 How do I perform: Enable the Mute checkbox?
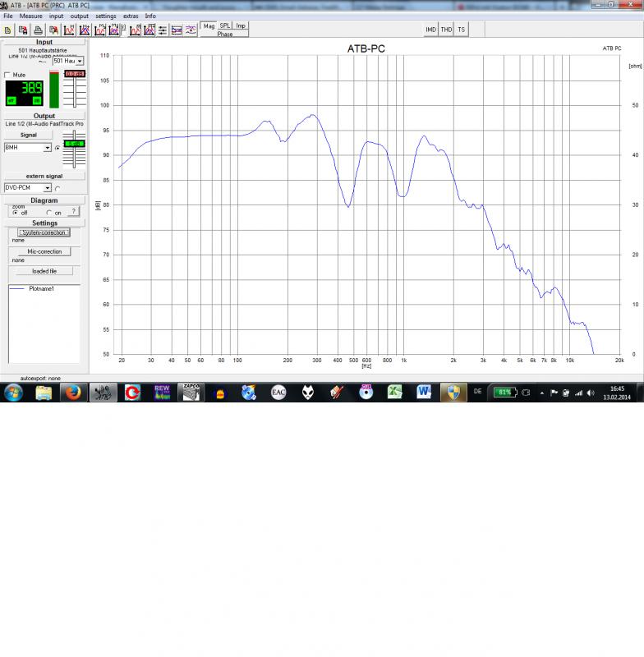[7, 75]
